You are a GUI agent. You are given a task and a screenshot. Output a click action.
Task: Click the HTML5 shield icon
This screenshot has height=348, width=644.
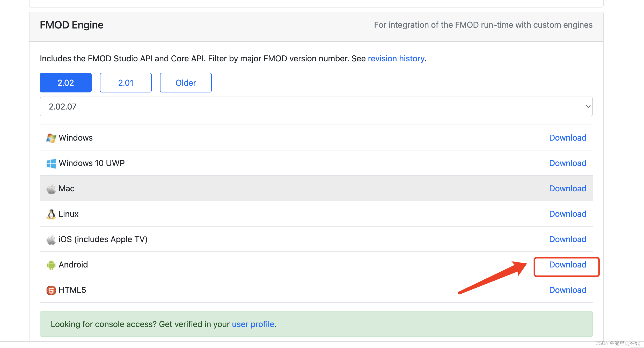click(x=51, y=290)
